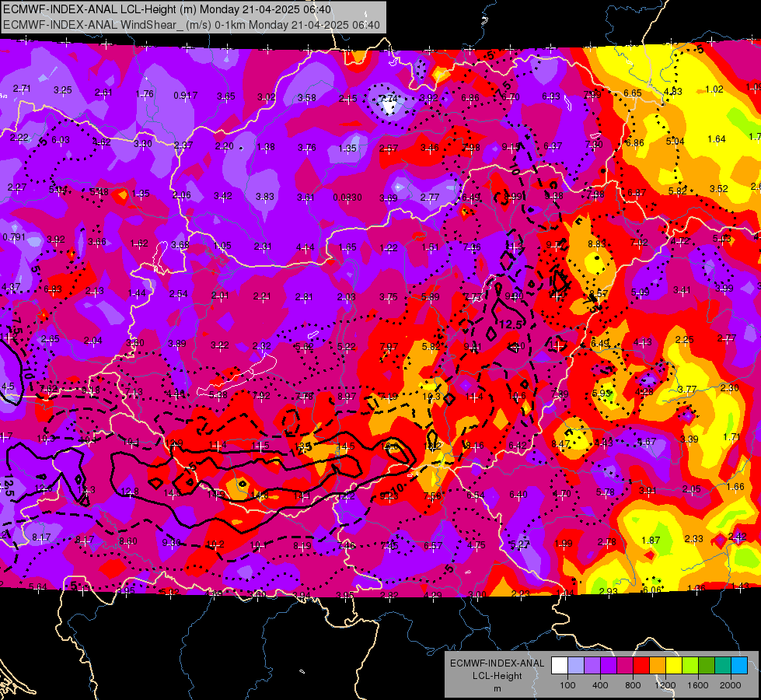
Task: Click the orange legend color swatch
Action: click(x=658, y=666)
